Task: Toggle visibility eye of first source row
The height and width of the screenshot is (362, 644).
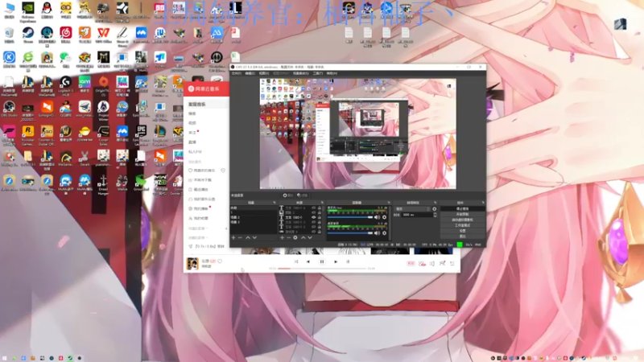Action: (x=314, y=208)
